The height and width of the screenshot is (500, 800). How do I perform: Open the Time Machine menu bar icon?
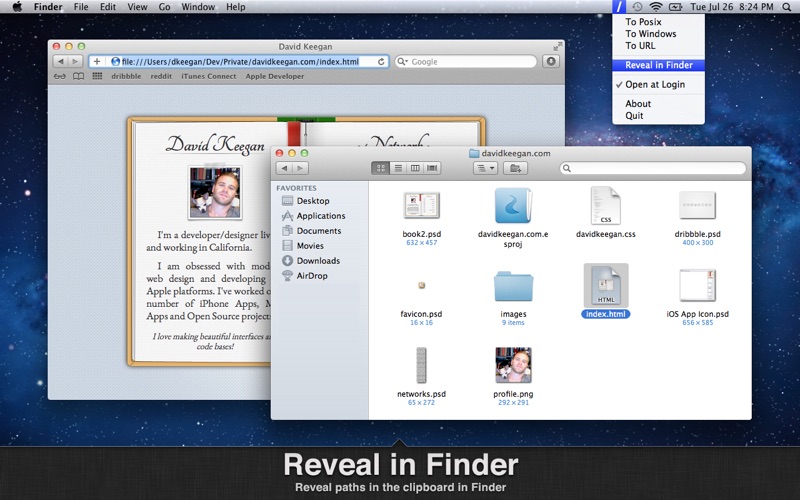point(638,7)
